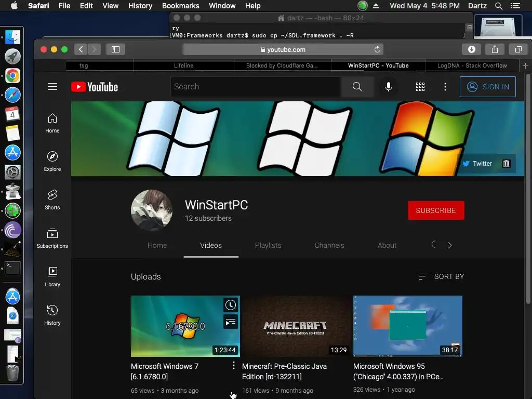Toggle Safari sidebar button
Screen dimensions: 532x399
point(115,49)
